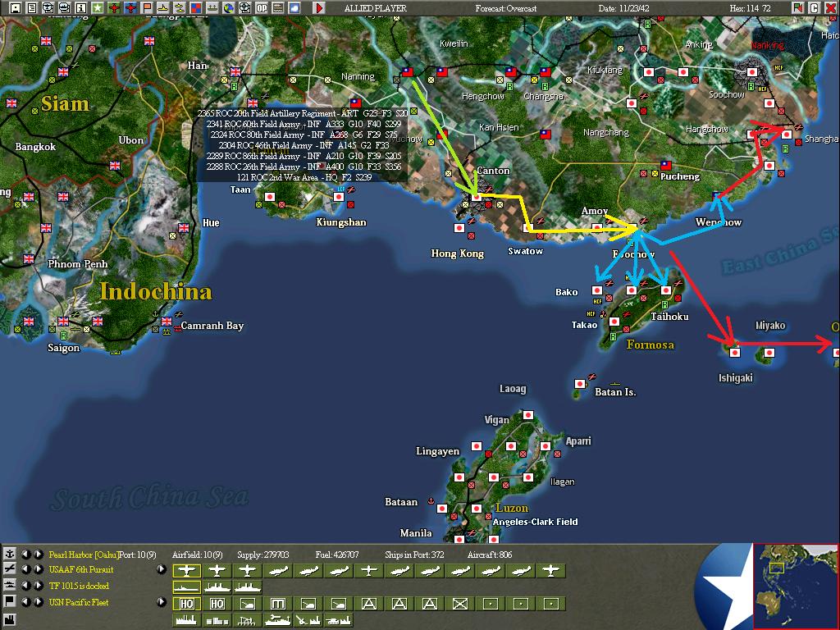
Task: Click the aircraft row icon beside USAAF 6th Pursuit
Action: click(x=10, y=569)
